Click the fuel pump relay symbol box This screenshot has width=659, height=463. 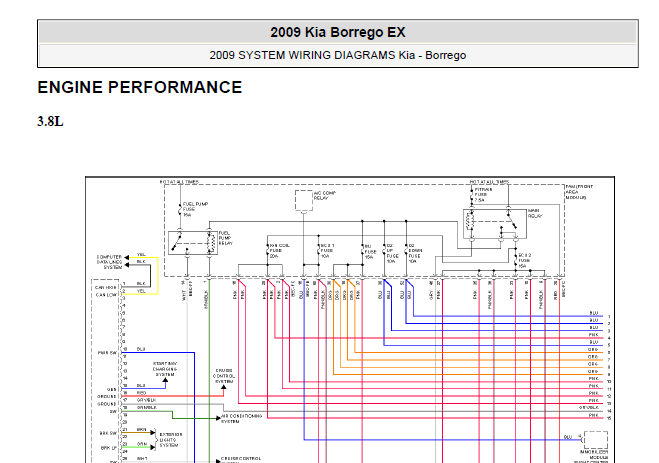tap(193, 242)
